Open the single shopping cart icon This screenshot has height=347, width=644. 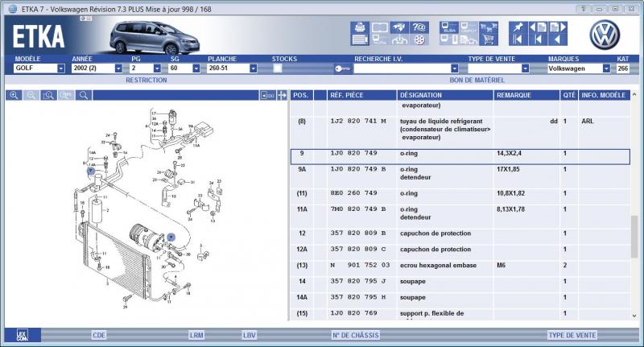489,39
